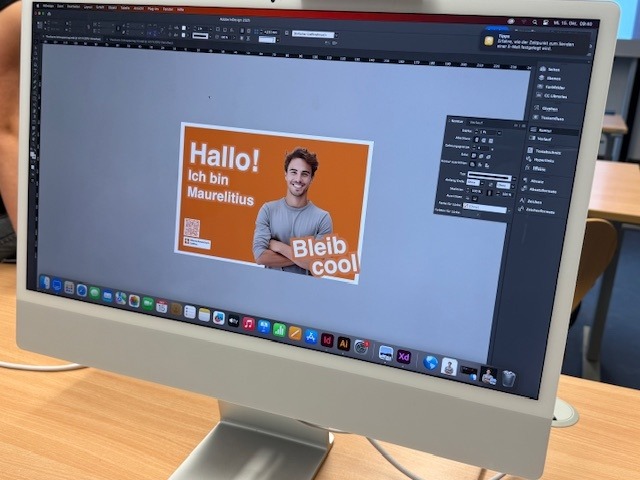Open the Absatzformate panel
Image resolution: width=640 pixels, height=480 pixels.
point(558,190)
